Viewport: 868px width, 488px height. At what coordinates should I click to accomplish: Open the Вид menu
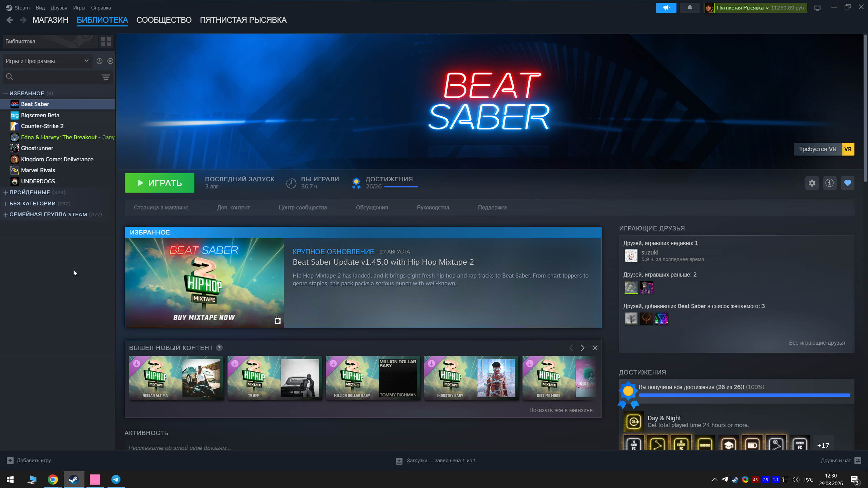[x=40, y=8]
